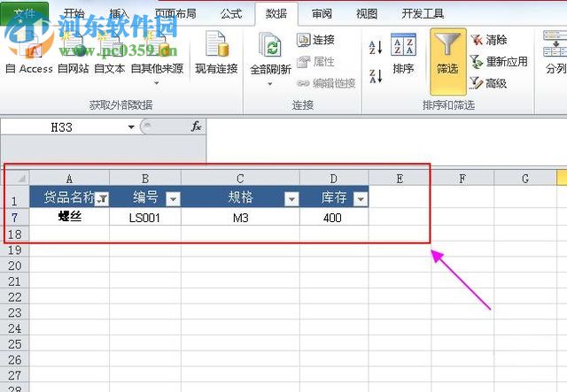This screenshot has height=392, width=567.
Task: Click the cell containing 螺丝
Action: click(69, 217)
